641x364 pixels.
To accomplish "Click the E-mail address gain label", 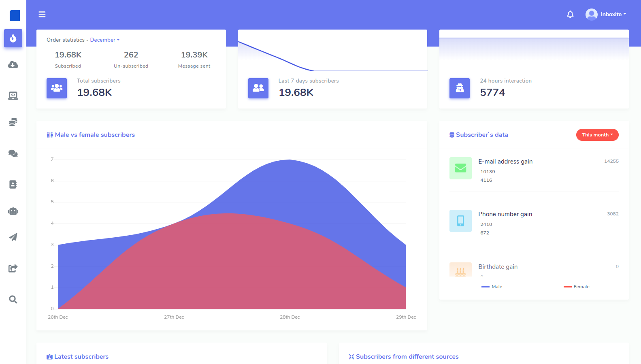I will point(505,162).
